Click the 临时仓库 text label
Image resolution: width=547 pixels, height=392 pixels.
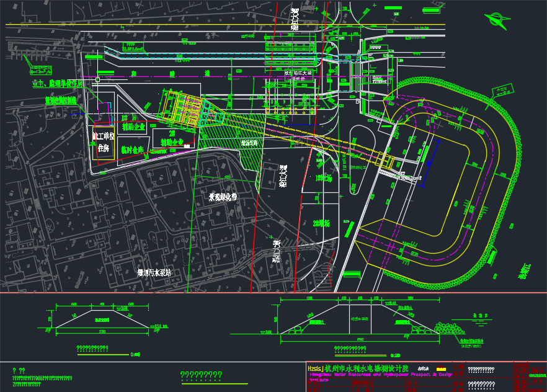(132, 149)
